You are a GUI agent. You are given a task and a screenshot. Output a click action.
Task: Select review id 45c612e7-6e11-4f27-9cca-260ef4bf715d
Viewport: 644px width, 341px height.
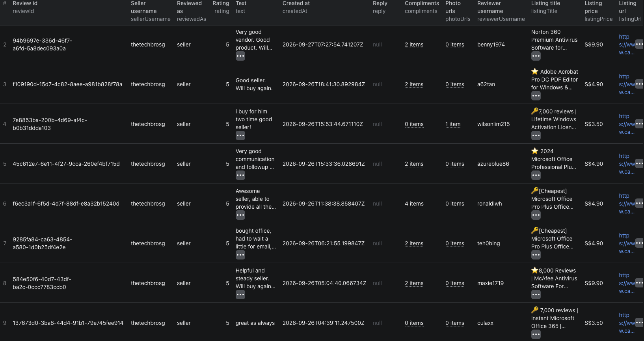coord(66,164)
